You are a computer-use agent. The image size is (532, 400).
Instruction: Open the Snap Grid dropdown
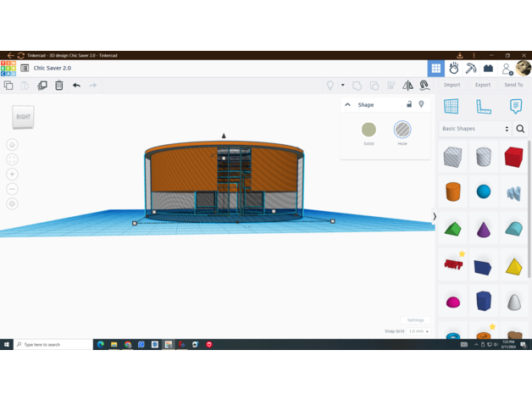point(418,331)
